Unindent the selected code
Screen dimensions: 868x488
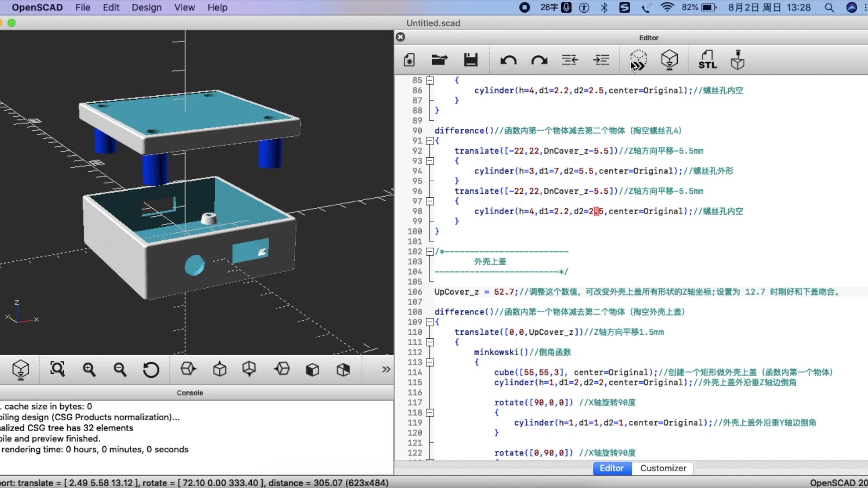coord(569,60)
